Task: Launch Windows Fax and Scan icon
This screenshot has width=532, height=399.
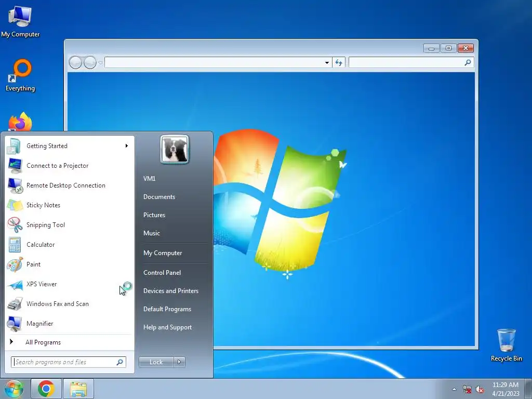Action: coord(14,303)
